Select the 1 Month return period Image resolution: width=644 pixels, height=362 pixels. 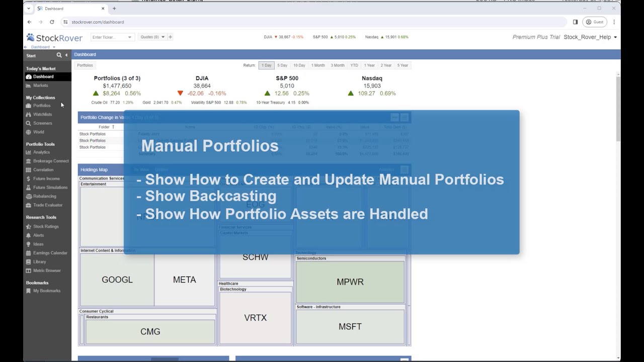(x=318, y=65)
